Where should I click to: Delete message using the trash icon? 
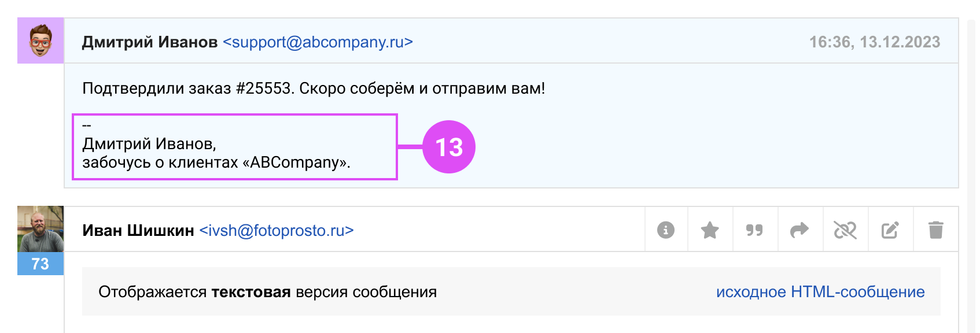[935, 230]
